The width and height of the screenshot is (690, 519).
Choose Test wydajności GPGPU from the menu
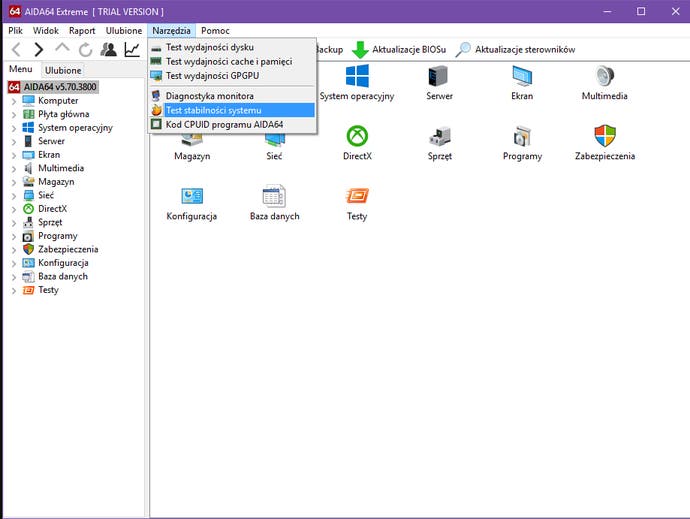[232, 76]
